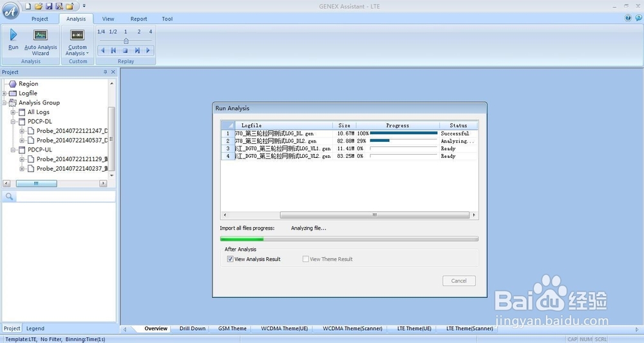
Task: Open the GSM Theme sheet tab
Action: pyautogui.click(x=232, y=329)
